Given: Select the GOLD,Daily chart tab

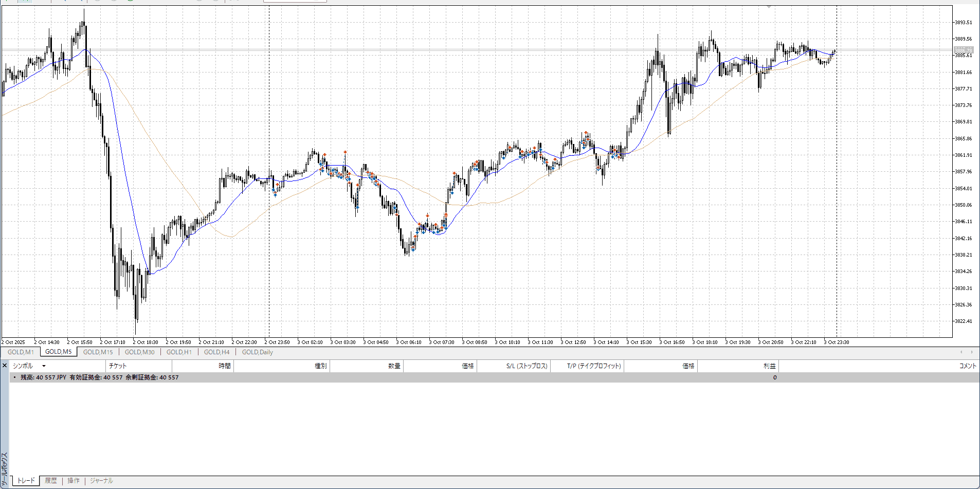Looking at the screenshot, I should [x=257, y=352].
